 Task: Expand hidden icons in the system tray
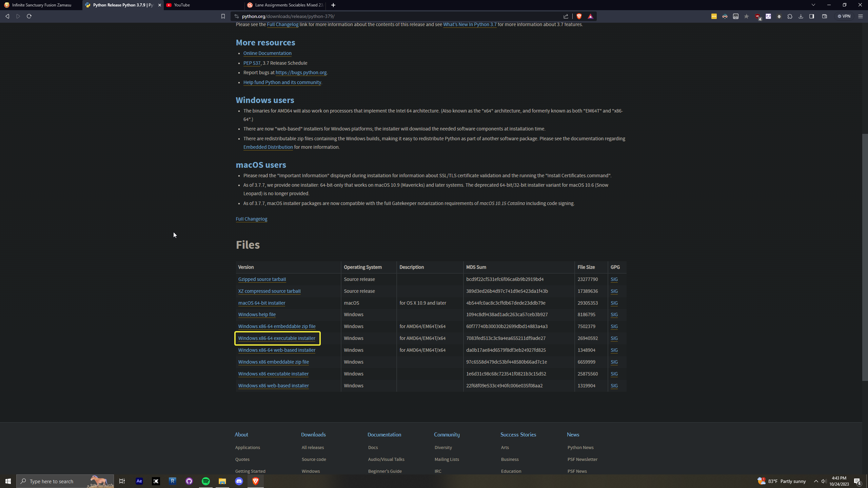coord(816,481)
